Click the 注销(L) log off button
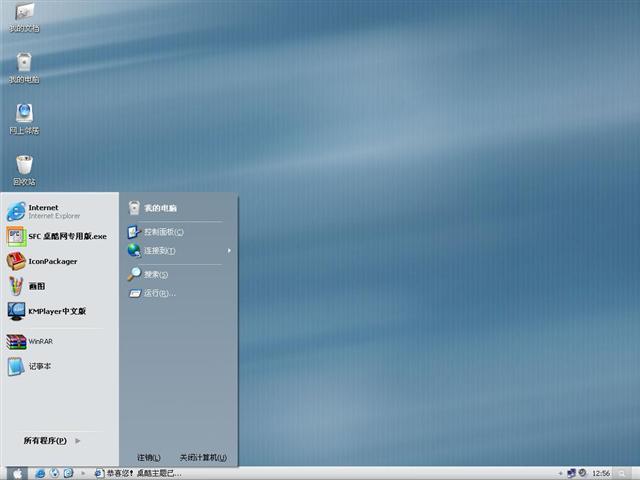The width and height of the screenshot is (640, 480). click(x=148, y=457)
